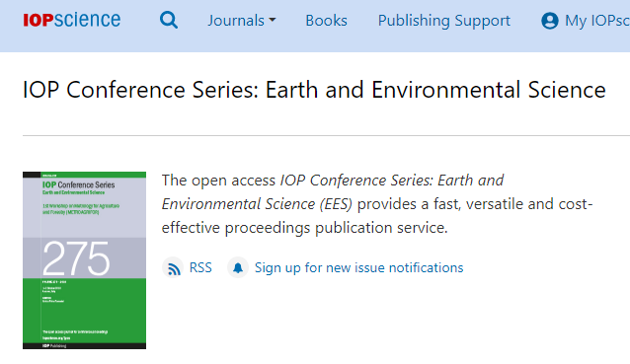
Task: Click the italic journal name in description
Action: pyautogui.click(x=333, y=192)
